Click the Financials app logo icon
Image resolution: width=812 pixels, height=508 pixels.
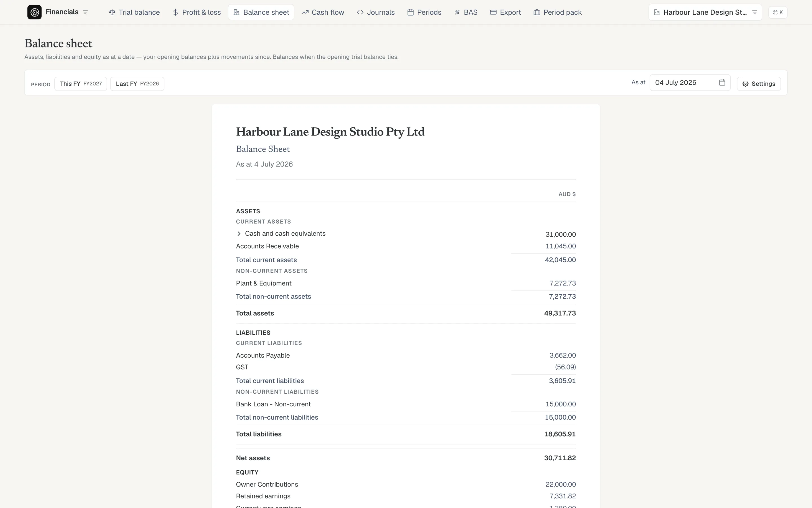point(34,12)
